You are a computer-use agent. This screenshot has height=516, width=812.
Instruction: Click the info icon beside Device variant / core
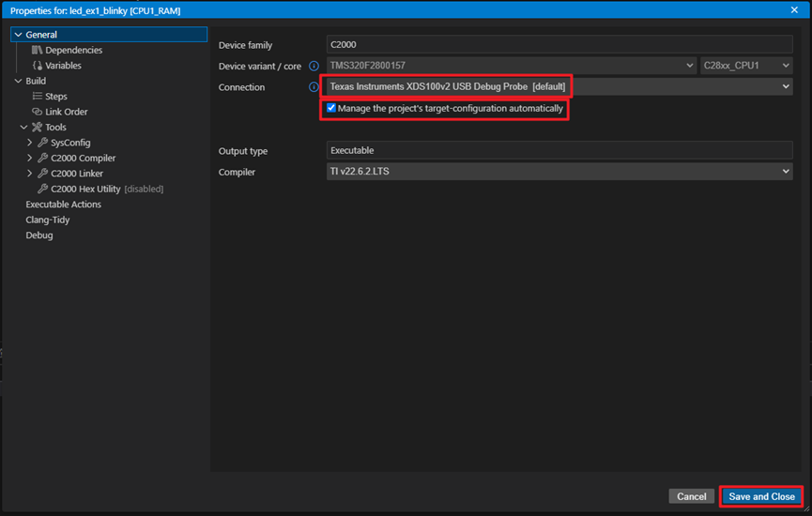[x=314, y=66]
